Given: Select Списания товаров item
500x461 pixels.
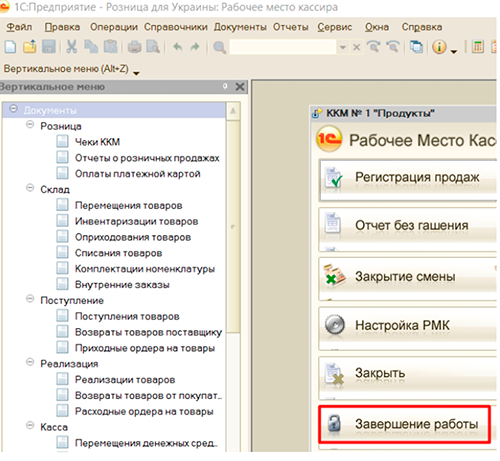Looking at the screenshot, I should click(118, 253).
